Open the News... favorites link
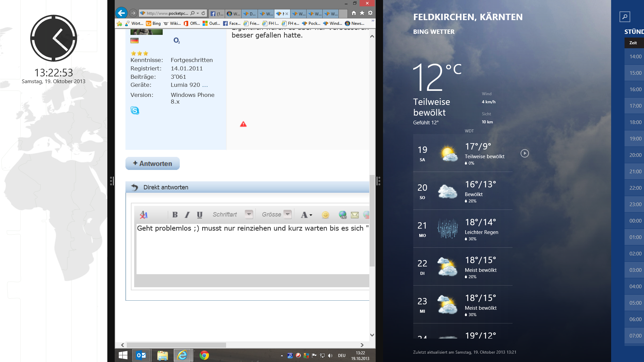The height and width of the screenshot is (362, 644). (x=355, y=23)
